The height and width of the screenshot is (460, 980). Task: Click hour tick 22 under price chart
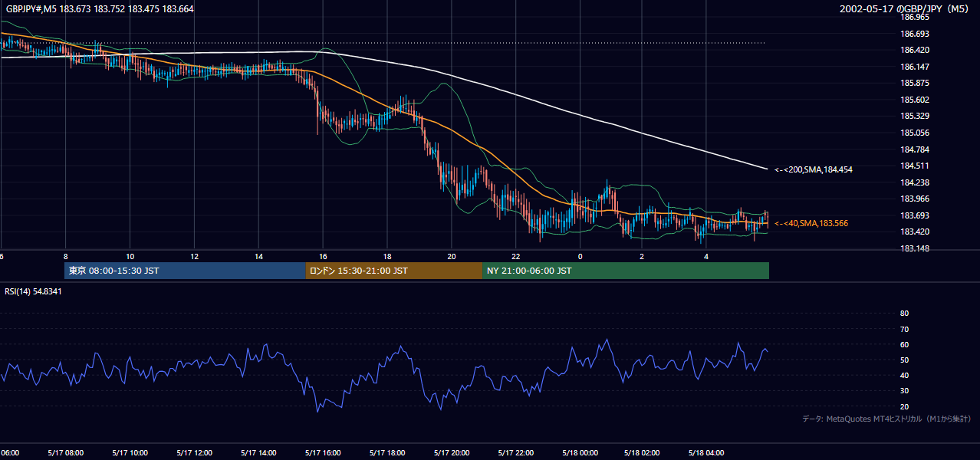pos(516,256)
